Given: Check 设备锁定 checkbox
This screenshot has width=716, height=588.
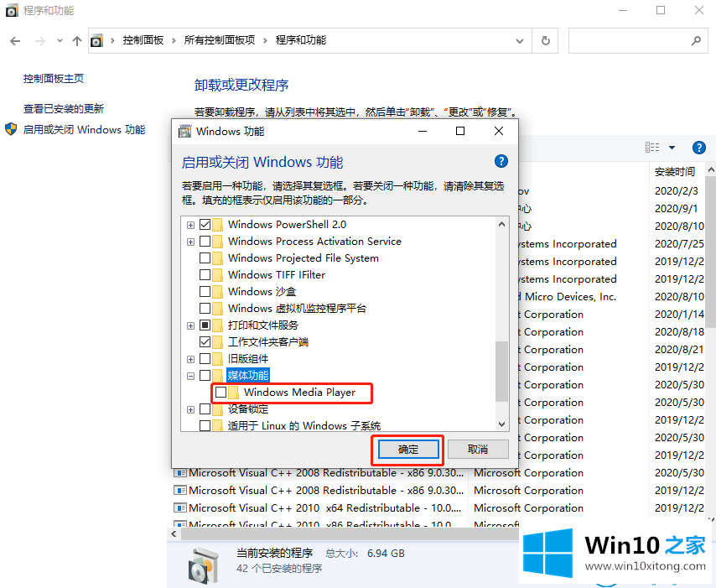Looking at the screenshot, I should (205, 409).
